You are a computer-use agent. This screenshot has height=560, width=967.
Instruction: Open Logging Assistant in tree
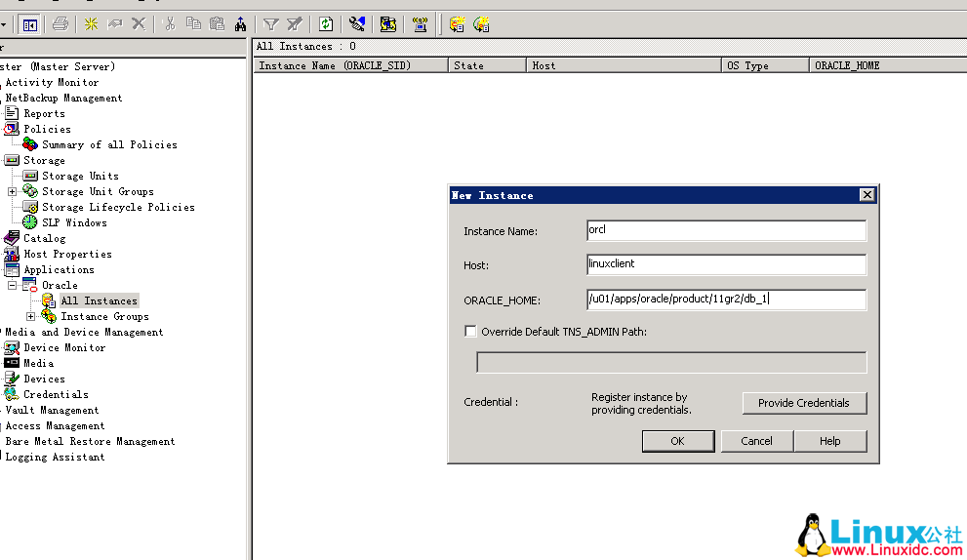pos(55,457)
